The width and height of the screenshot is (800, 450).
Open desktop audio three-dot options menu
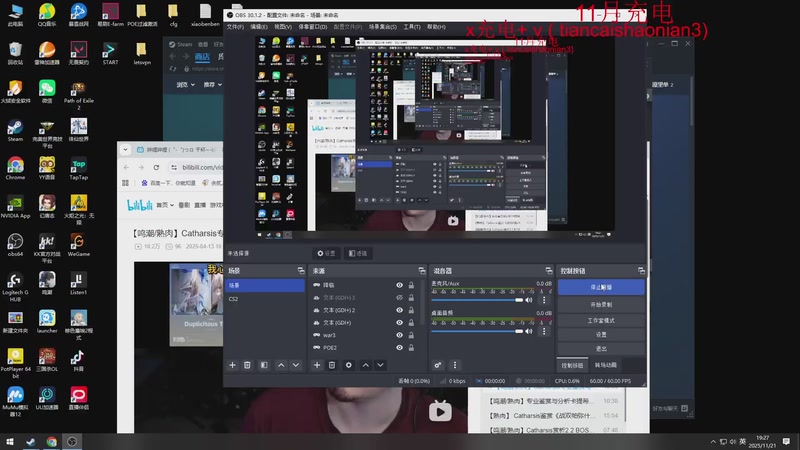[544, 331]
